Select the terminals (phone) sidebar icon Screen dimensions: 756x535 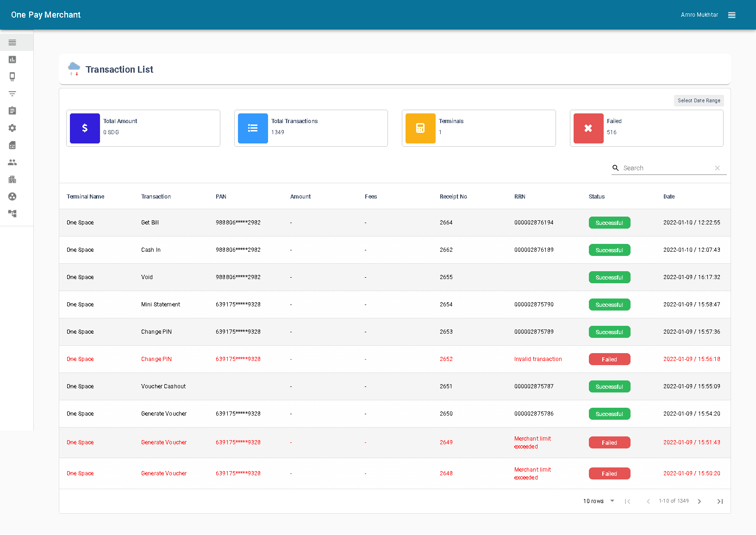pyautogui.click(x=12, y=76)
